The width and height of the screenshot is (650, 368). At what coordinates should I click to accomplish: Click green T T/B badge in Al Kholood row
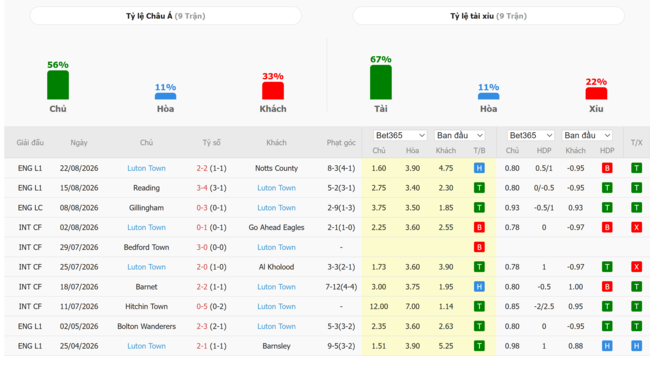[479, 267]
